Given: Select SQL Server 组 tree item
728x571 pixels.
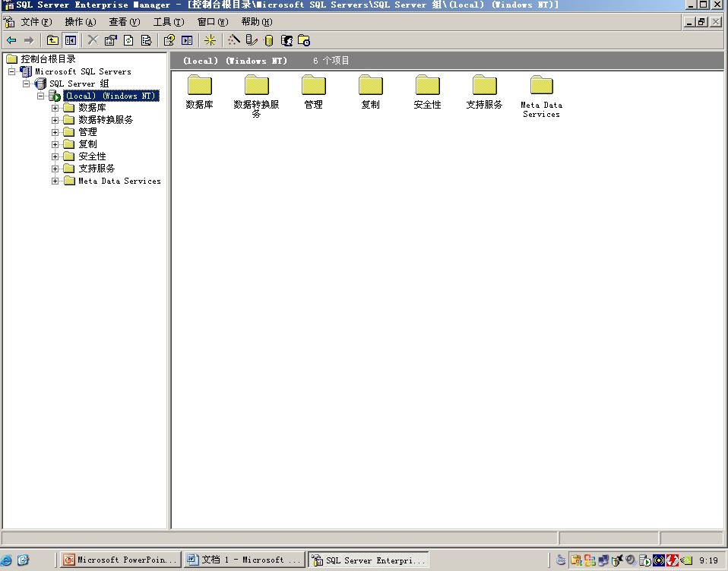Looking at the screenshot, I should 79,84.
